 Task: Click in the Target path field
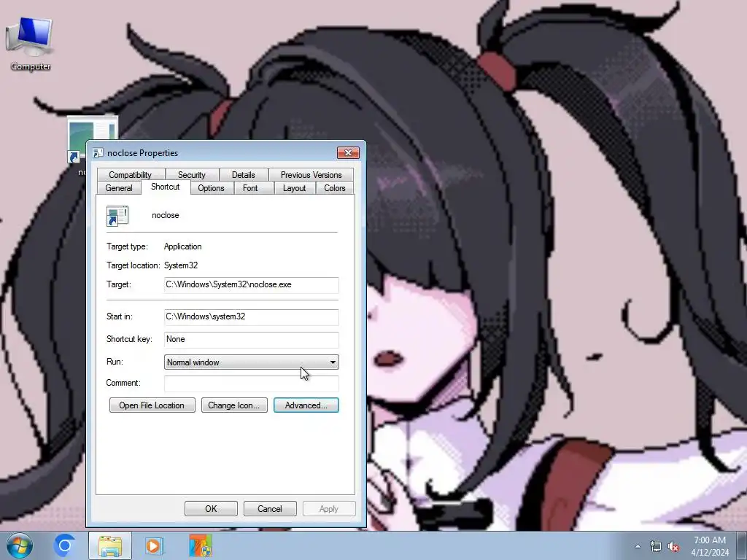[x=252, y=285]
